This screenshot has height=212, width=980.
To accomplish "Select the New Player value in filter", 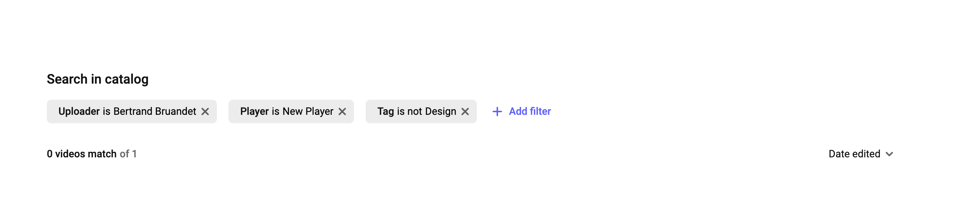I will (308, 112).
